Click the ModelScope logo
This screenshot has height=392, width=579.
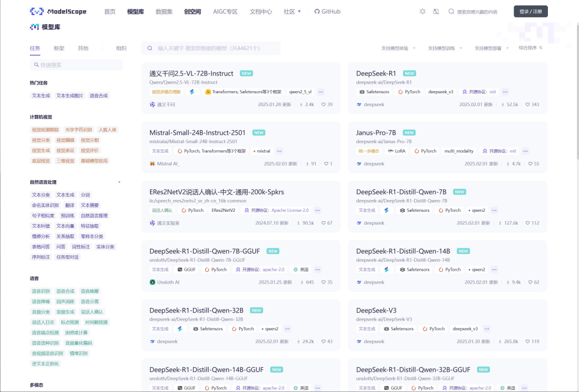click(x=58, y=11)
